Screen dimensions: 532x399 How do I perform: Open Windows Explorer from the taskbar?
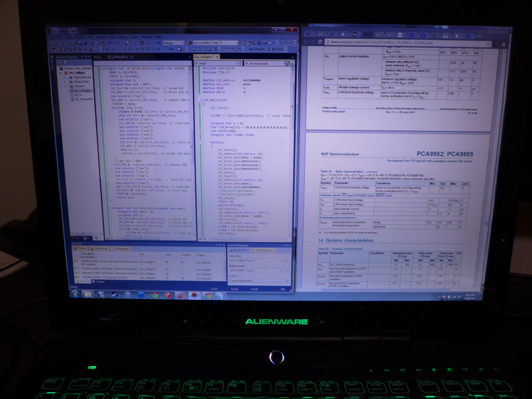88,294
